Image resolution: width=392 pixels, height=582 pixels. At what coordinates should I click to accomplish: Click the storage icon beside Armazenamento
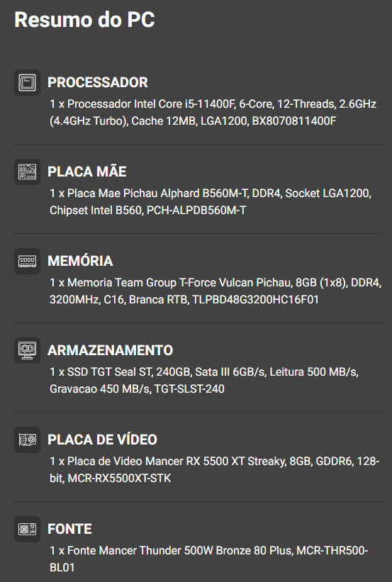pos(27,350)
